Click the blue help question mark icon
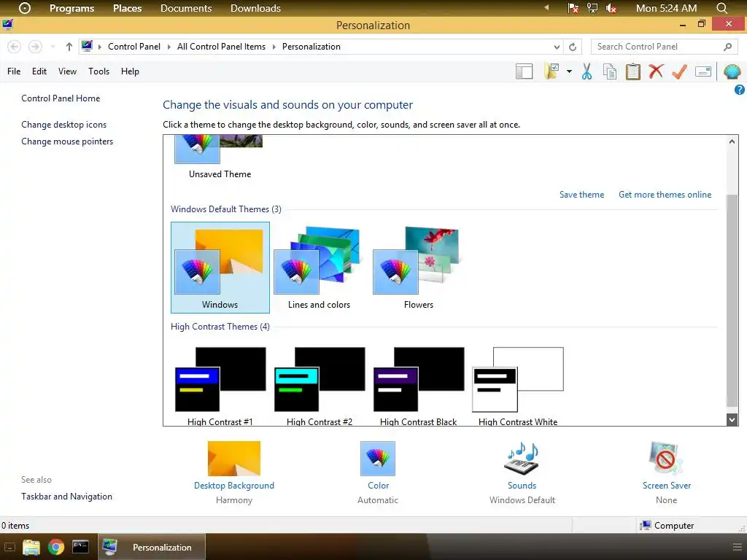 click(740, 90)
